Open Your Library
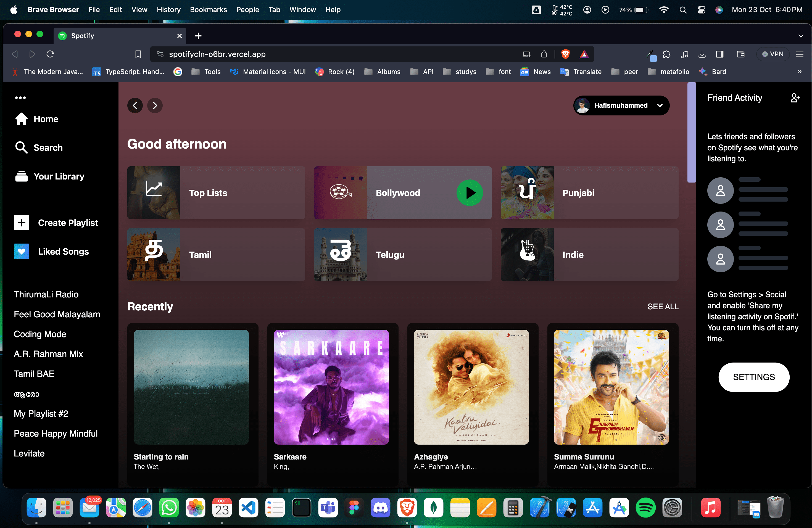Image resolution: width=812 pixels, height=528 pixels. (x=59, y=176)
